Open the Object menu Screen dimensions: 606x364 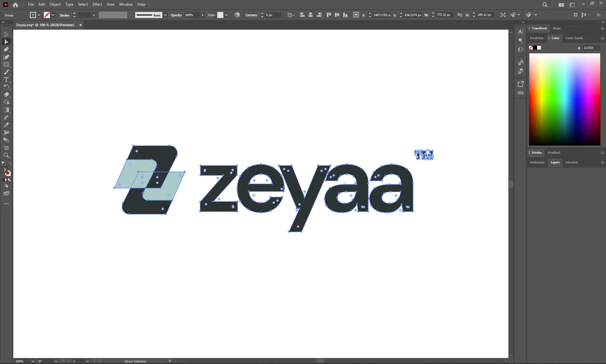55,4
